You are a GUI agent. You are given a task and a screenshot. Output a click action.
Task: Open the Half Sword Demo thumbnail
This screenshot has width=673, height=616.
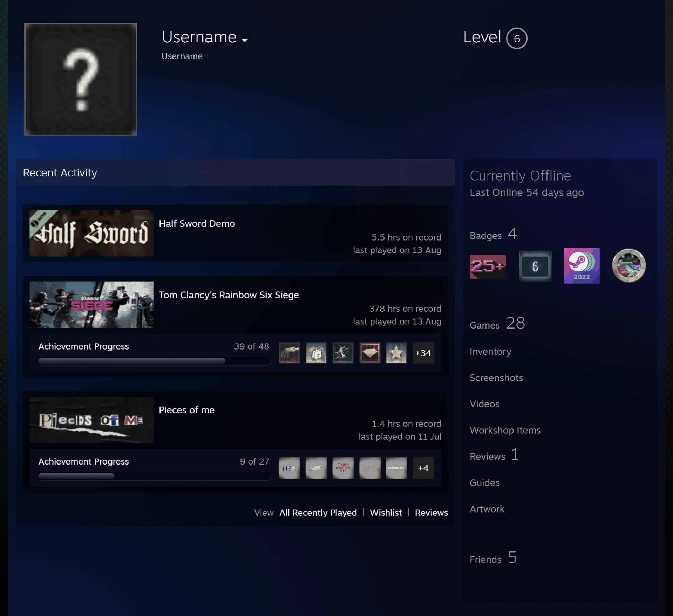point(91,233)
